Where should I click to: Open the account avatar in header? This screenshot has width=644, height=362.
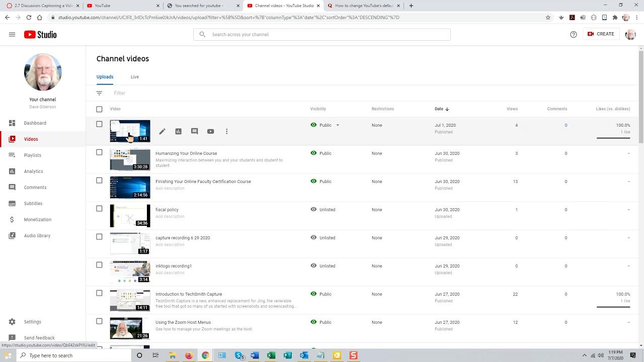630,34
